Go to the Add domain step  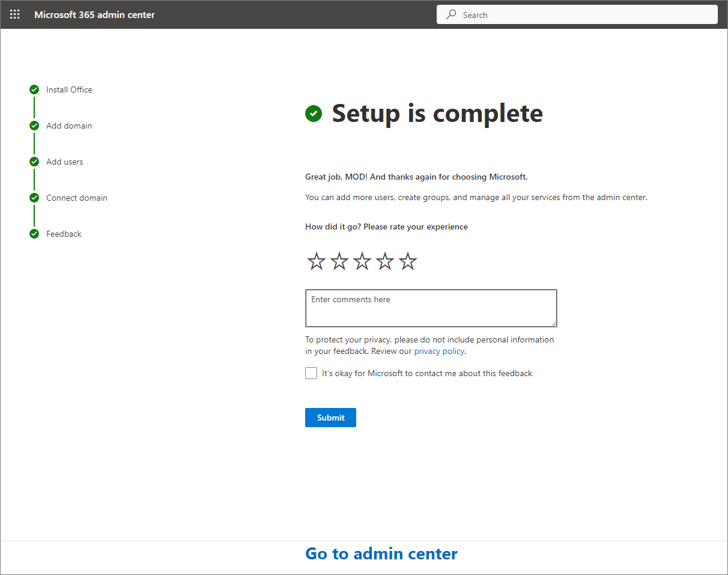pyautogui.click(x=69, y=126)
